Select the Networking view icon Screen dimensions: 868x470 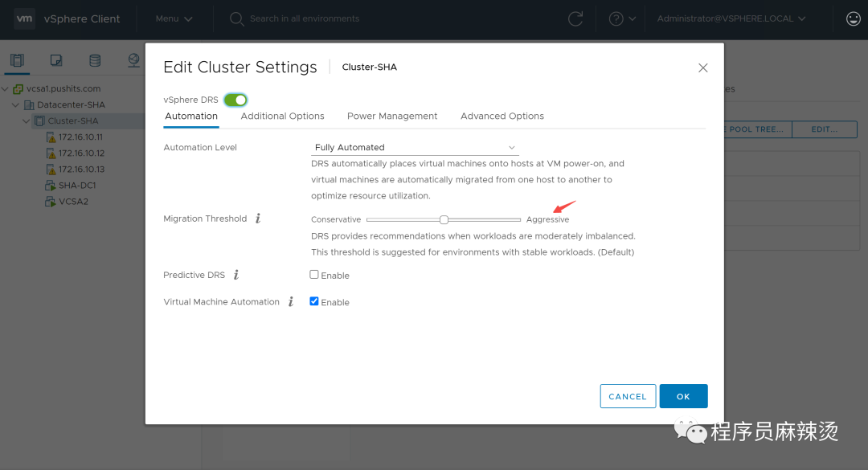[133, 59]
